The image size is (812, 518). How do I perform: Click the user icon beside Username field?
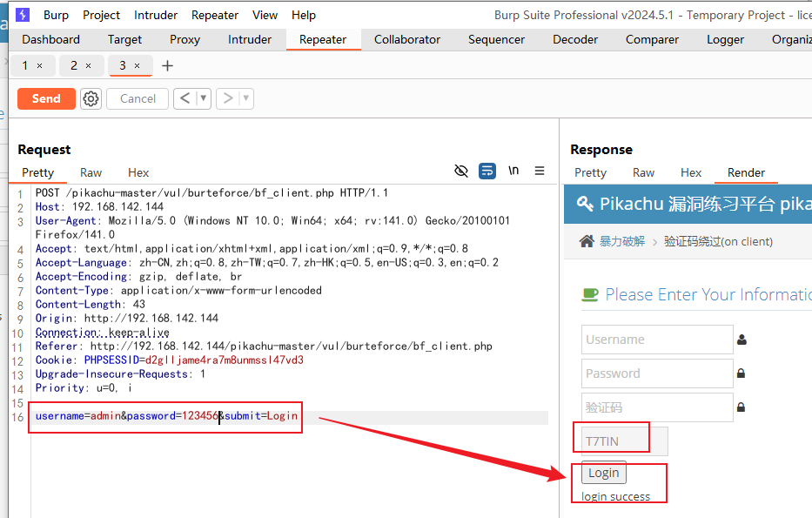(x=742, y=340)
